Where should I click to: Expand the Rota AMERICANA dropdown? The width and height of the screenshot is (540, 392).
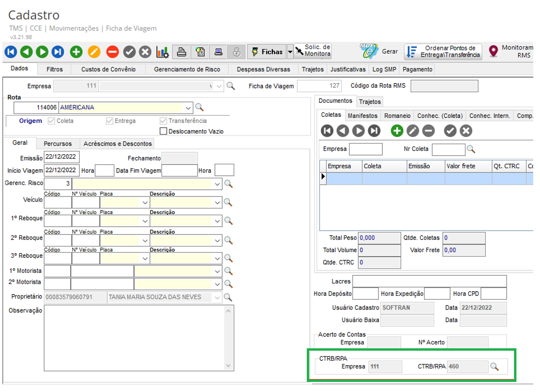coord(188,108)
